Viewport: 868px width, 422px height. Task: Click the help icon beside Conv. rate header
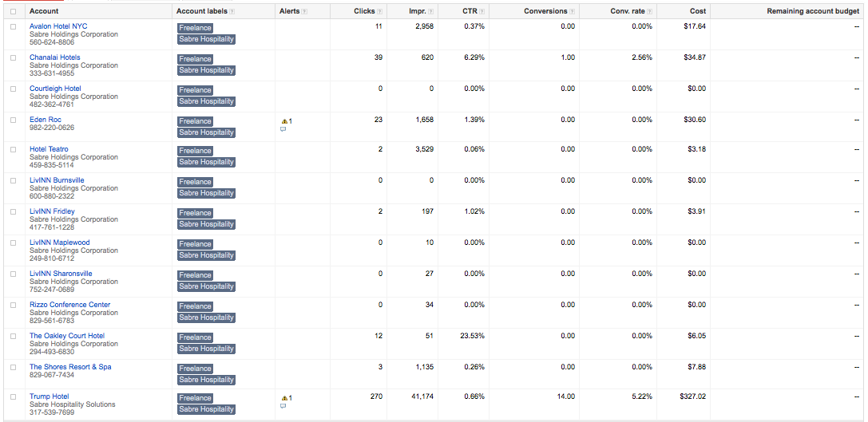[649, 12]
